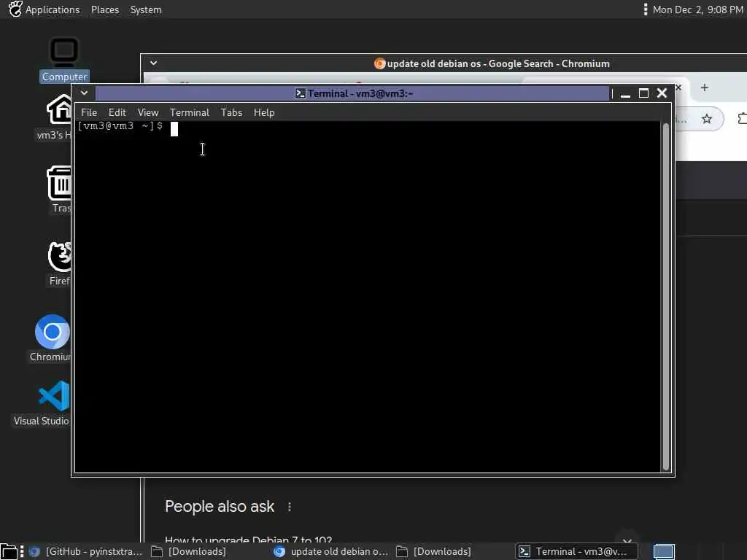This screenshot has width=747, height=560.
Task: Minimize the Terminal window
Action: [x=625, y=93]
